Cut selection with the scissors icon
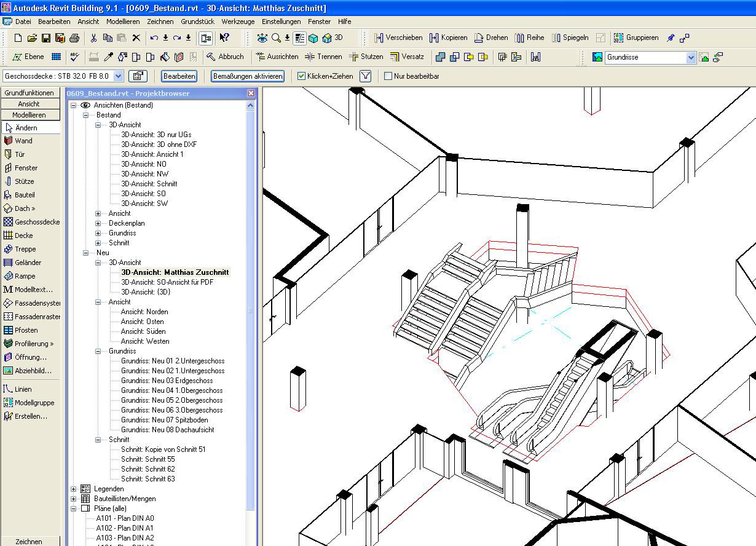Screen dimensions: 756x546 pos(93,38)
